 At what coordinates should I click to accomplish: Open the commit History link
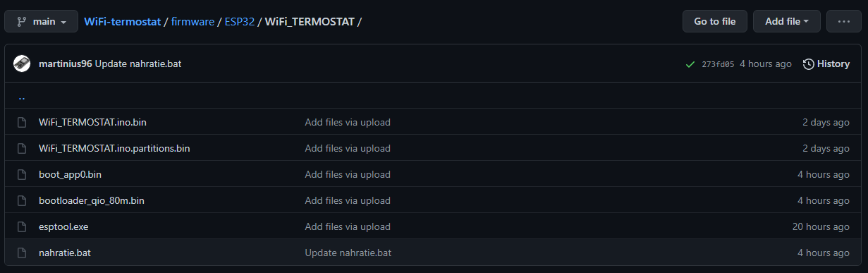pyautogui.click(x=826, y=63)
